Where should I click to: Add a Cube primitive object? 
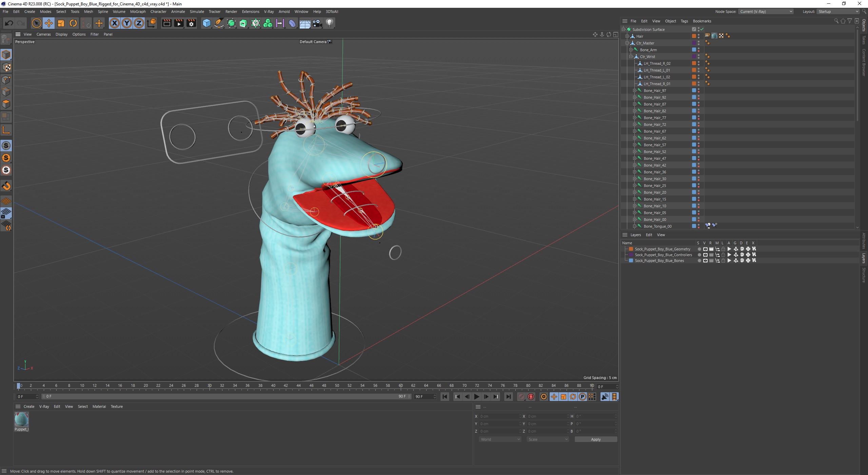[x=206, y=23]
